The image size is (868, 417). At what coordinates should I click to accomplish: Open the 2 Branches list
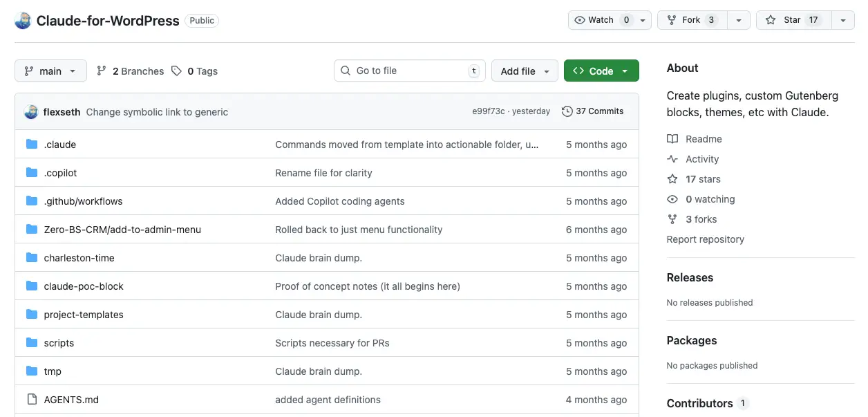point(130,71)
